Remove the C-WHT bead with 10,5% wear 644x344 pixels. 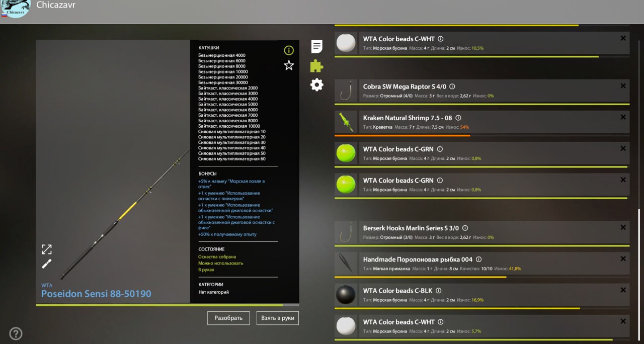623,38
